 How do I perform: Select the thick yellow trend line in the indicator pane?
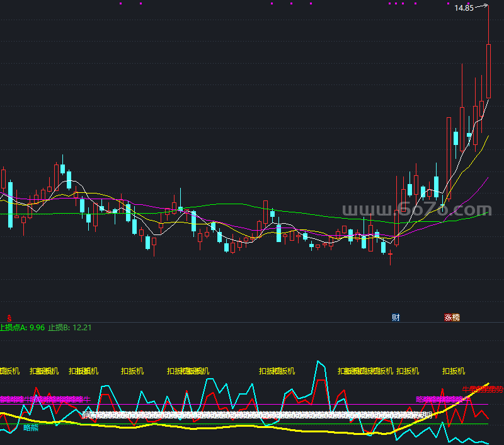pyautogui.click(x=244, y=426)
